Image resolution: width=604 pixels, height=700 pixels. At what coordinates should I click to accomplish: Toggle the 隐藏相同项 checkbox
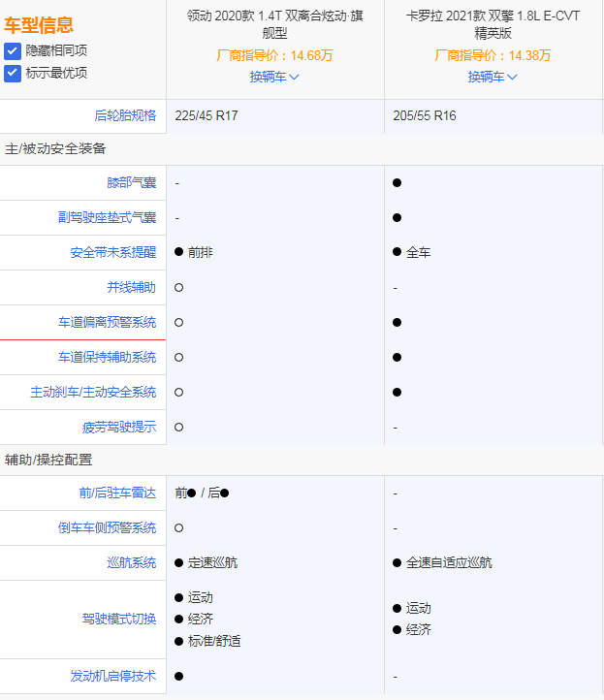(x=13, y=50)
